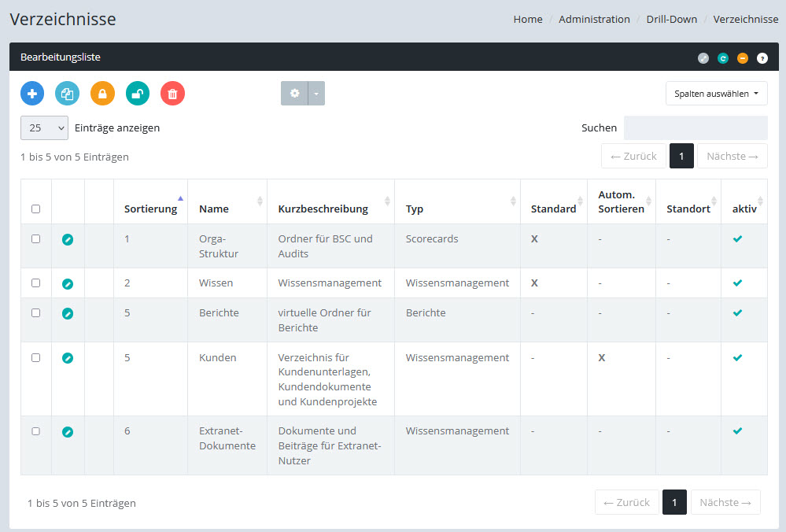The image size is (786, 532).
Task: Navigate to Home in breadcrumb
Action: (x=528, y=20)
